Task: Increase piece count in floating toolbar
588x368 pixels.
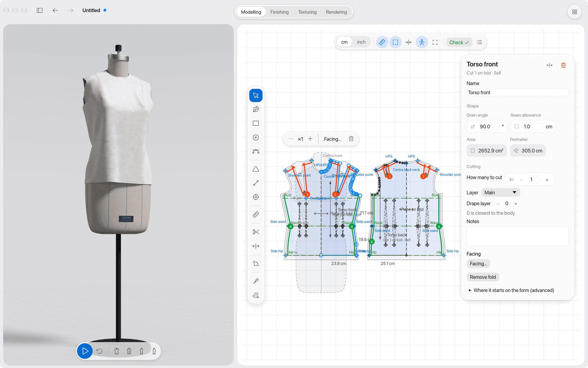Action: click(x=310, y=139)
